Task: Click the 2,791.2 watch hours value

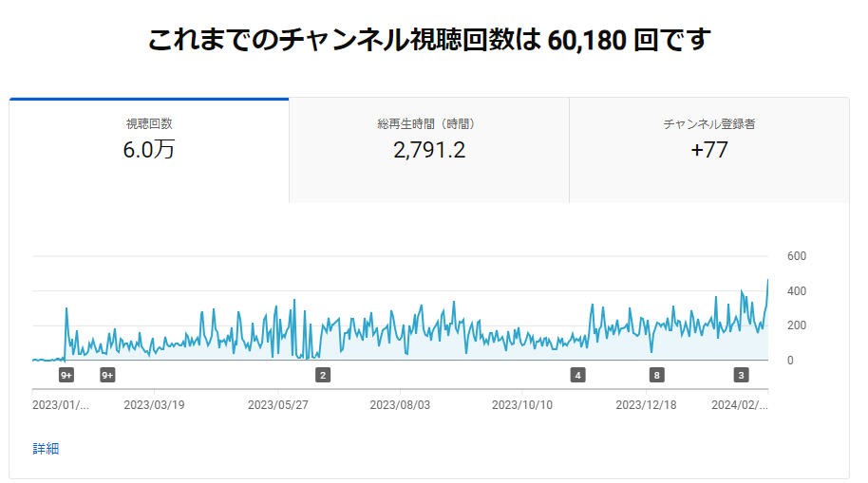Action: click(x=429, y=150)
